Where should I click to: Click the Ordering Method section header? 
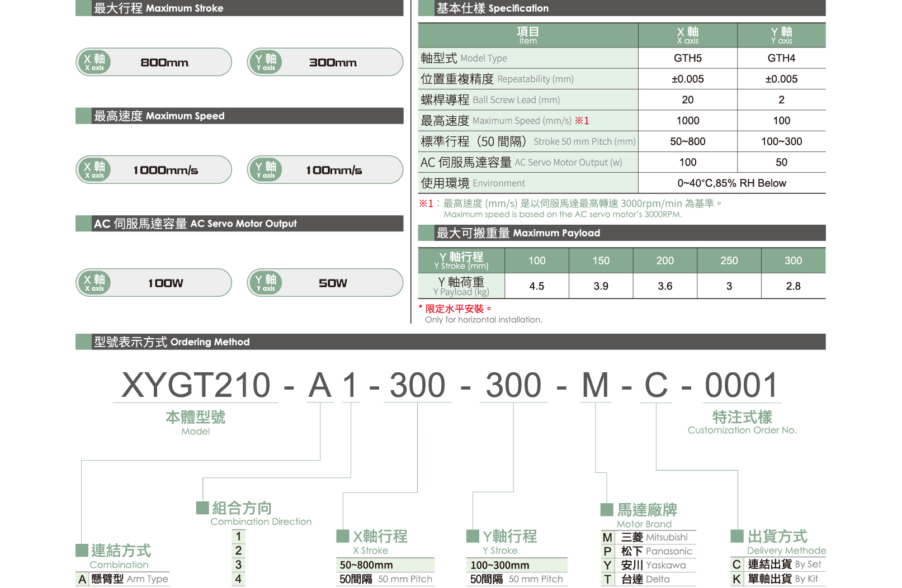(450, 342)
